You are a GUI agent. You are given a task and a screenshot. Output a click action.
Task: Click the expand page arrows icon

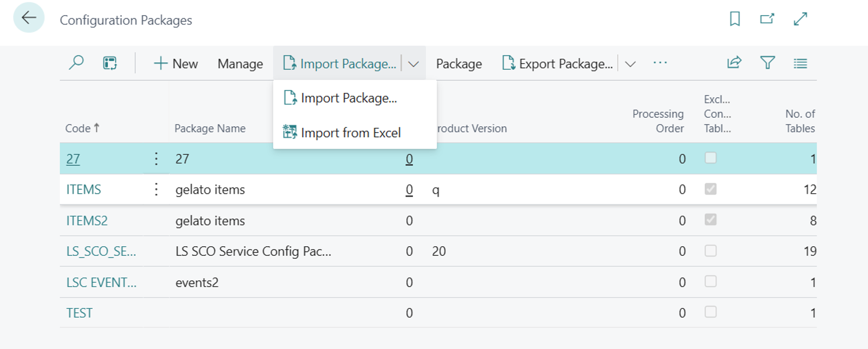coord(800,19)
